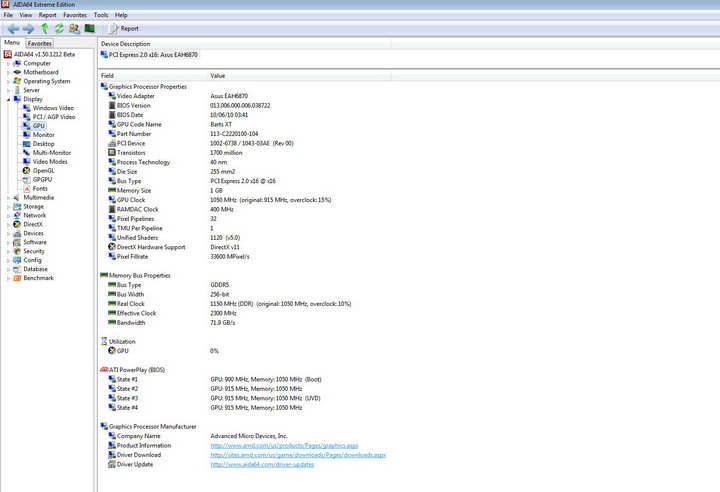Image resolution: width=720 pixels, height=492 pixels.
Task: Click the GPGPU tree item icon
Action: click(x=27, y=180)
